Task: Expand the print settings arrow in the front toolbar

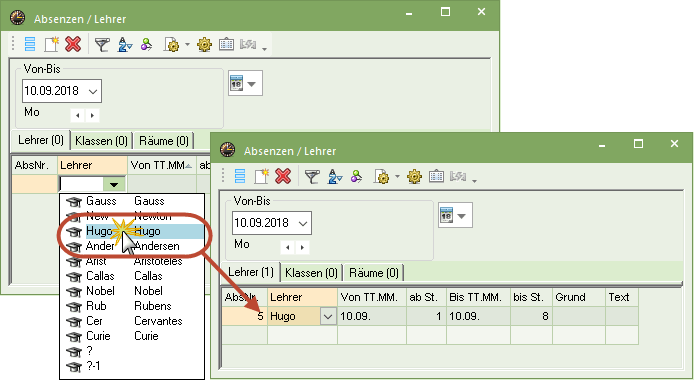Action: coord(397,177)
